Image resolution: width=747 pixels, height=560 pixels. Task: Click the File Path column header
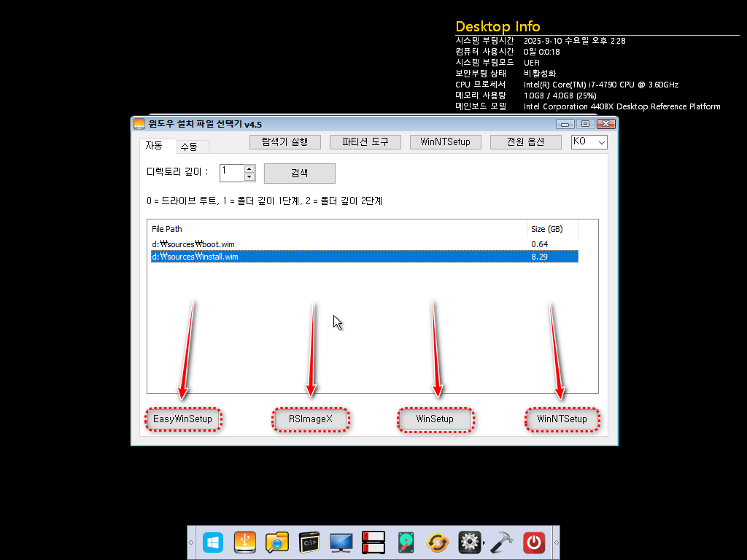point(338,228)
